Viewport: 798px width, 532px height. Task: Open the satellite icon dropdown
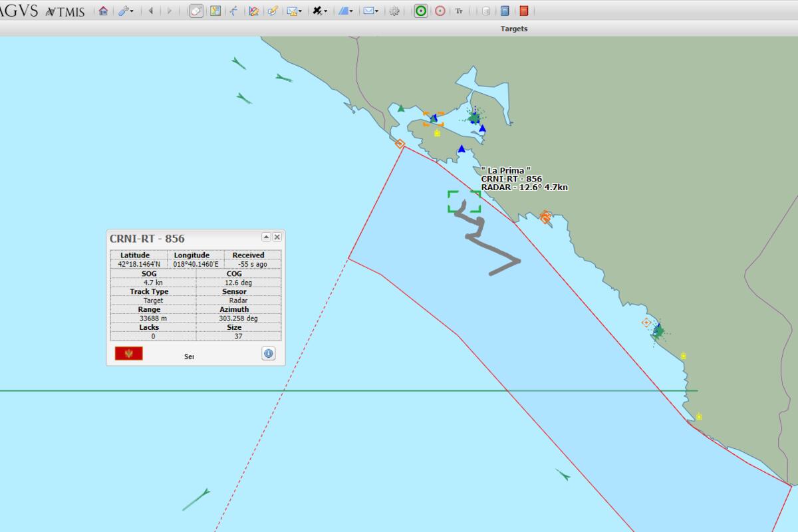coord(320,11)
